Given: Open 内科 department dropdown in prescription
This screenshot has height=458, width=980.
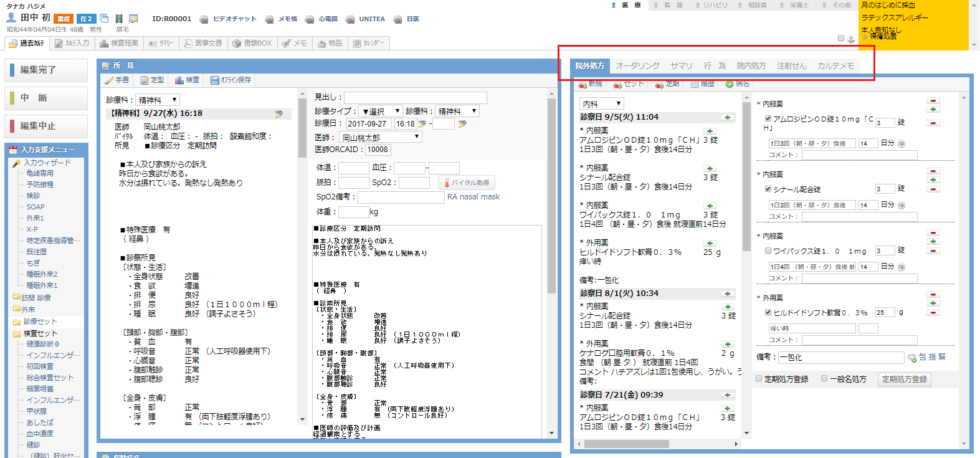Looking at the screenshot, I should click(x=601, y=103).
